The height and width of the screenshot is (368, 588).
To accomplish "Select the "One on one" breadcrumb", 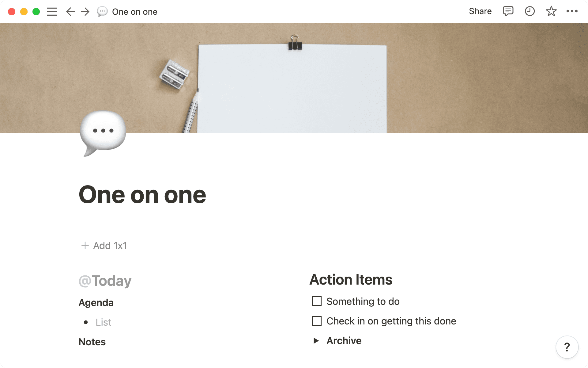I will tap(135, 11).
